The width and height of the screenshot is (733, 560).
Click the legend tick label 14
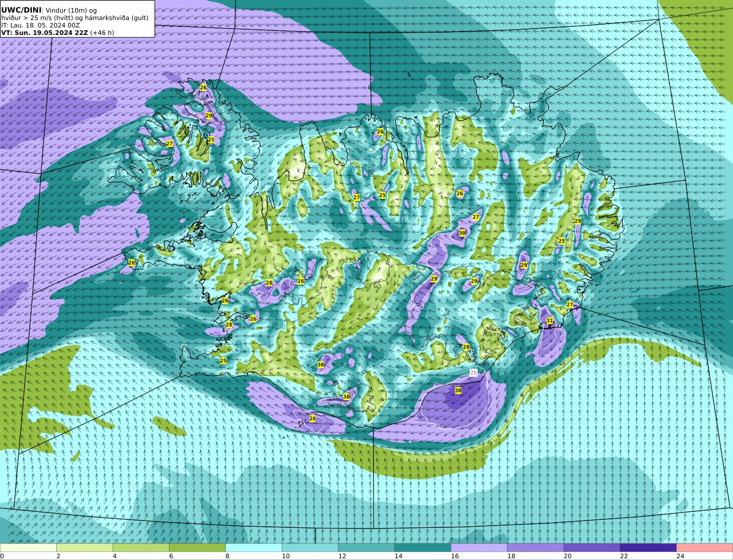pos(398,556)
